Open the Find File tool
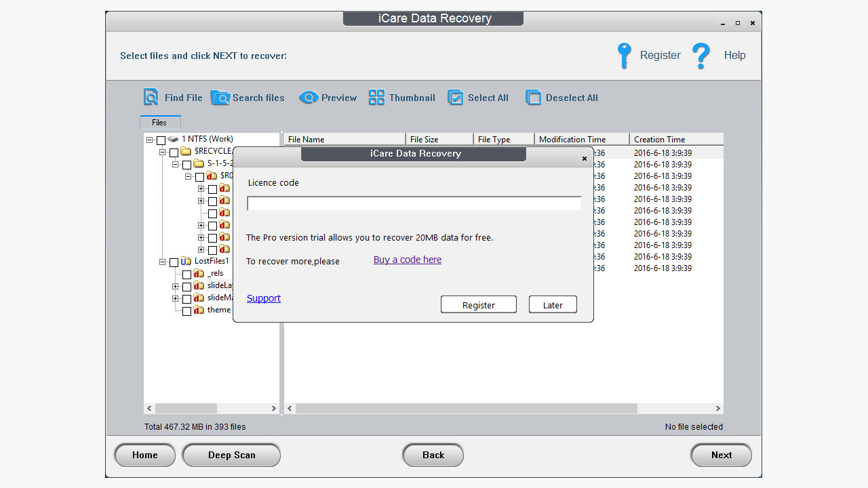 point(173,98)
